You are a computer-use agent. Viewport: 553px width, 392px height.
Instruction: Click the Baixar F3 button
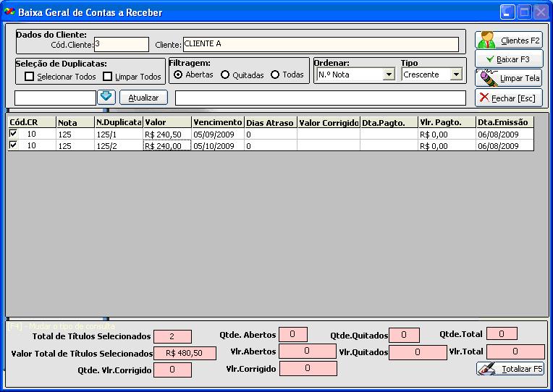click(509, 59)
